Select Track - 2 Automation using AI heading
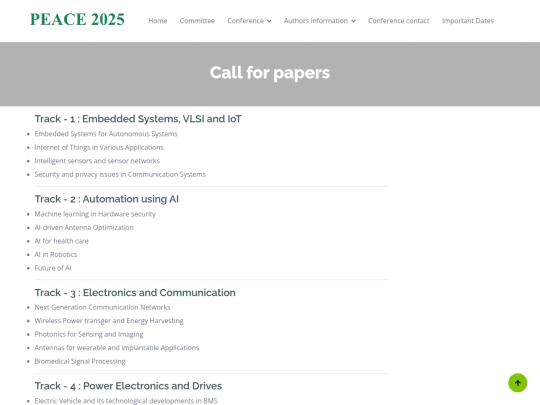Viewport: 540px width, 405px height. point(106,199)
